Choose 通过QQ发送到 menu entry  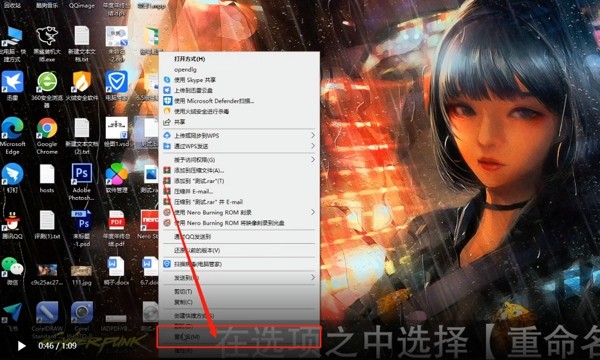pyautogui.click(x=239, y=236)
